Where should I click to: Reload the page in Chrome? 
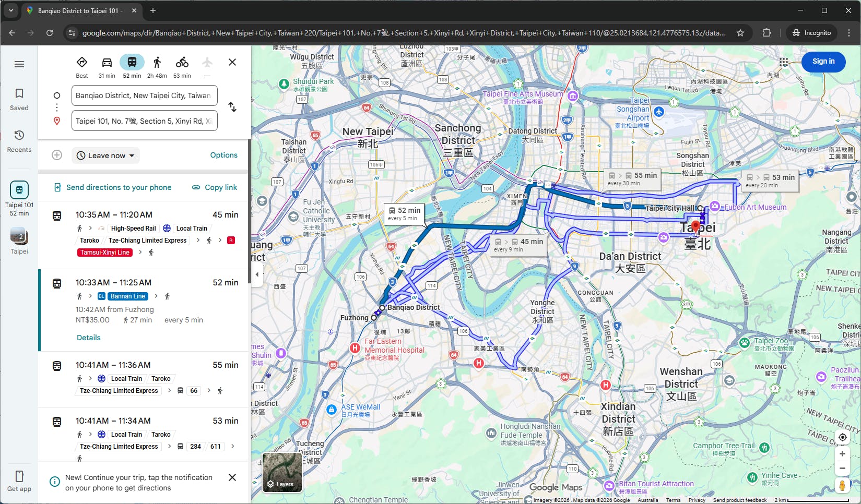50,33
